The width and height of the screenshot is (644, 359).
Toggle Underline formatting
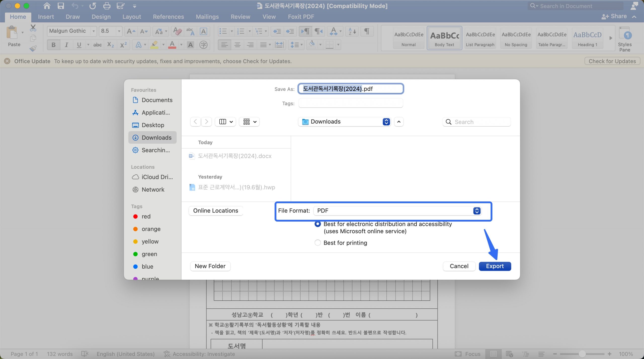pos(79,45)
